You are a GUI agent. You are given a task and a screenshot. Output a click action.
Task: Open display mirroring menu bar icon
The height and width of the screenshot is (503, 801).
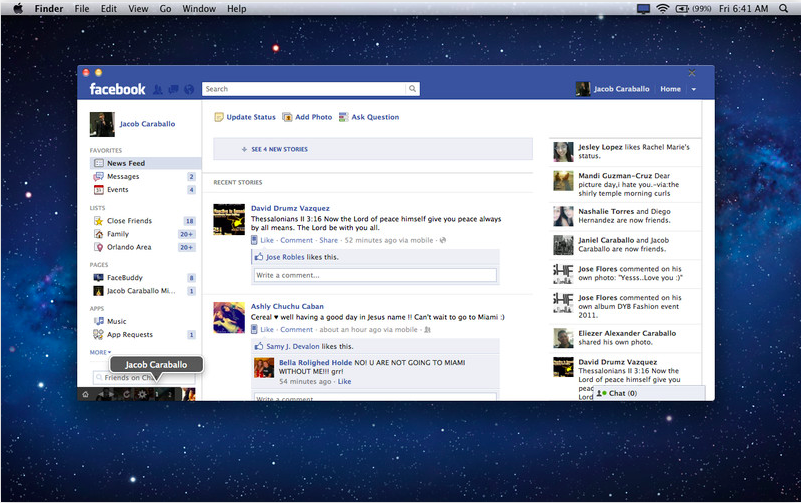click(x=643, y=8)
